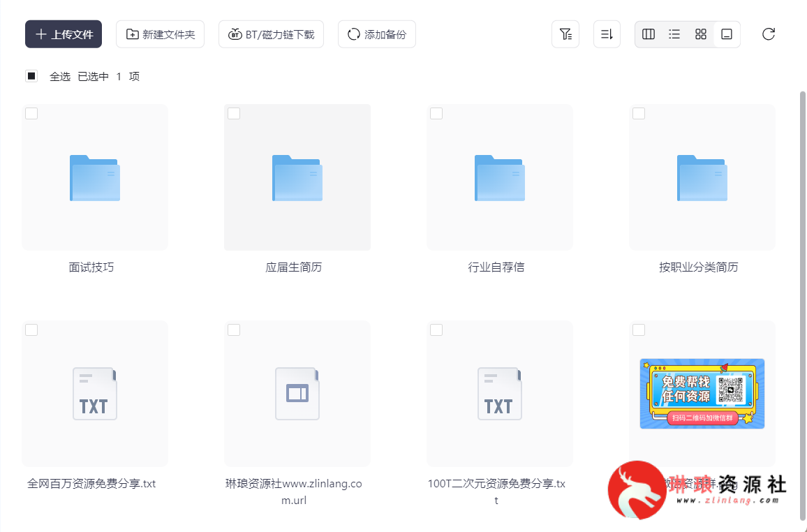Check the 面试技巧 folder checkbox

click(31, 113)
